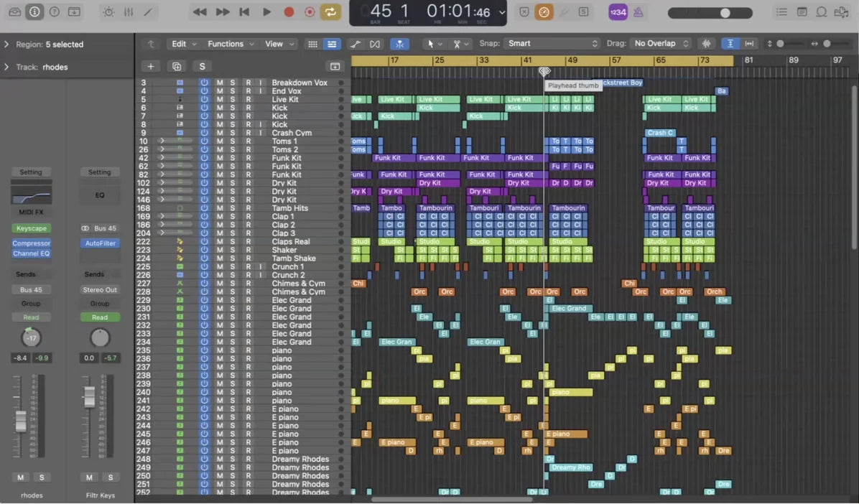
Task: Open the Edit menu in Tracks area
Action: pyautogui.click(x=184, y=44)
